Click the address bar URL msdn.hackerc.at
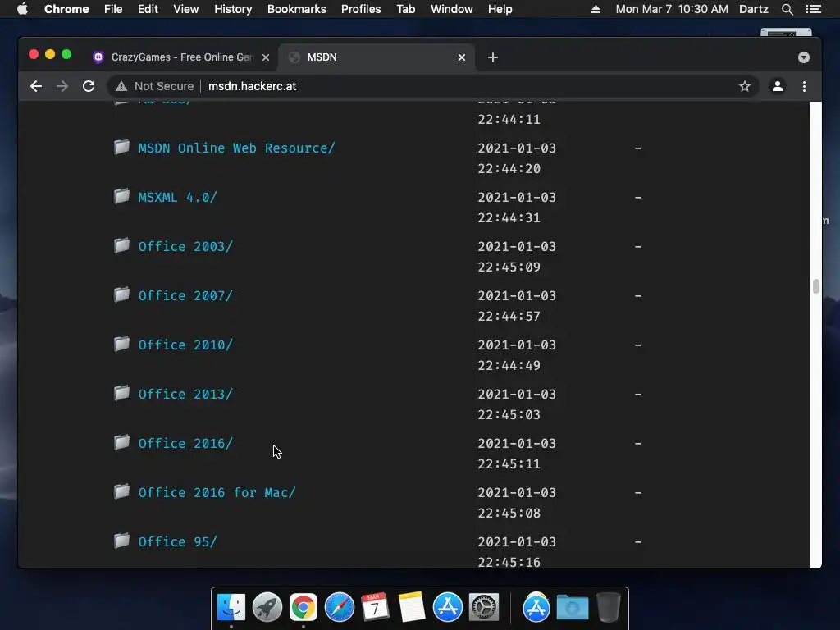The image size is (840, 630). 252,86
